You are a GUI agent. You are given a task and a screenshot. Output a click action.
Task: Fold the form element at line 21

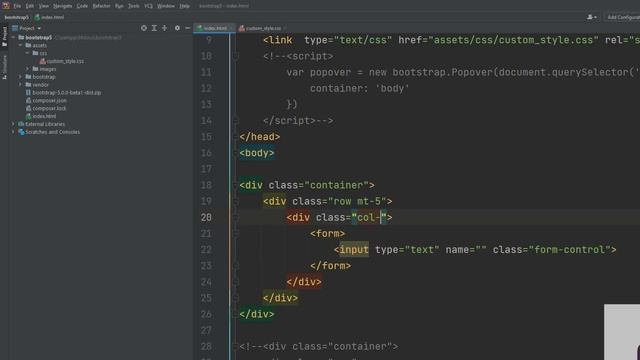pyautogui.click(x=236, y=233)
